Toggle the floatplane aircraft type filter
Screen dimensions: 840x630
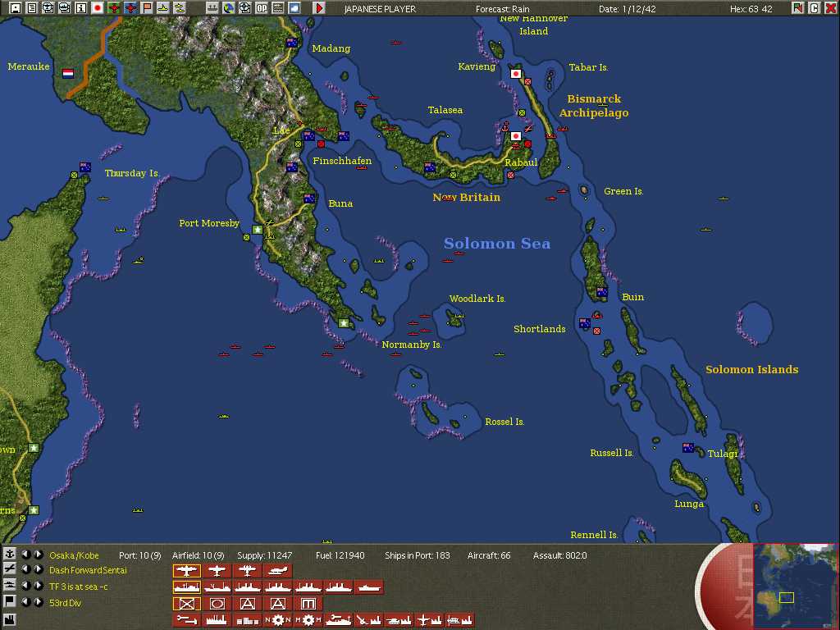pos(277,571)
